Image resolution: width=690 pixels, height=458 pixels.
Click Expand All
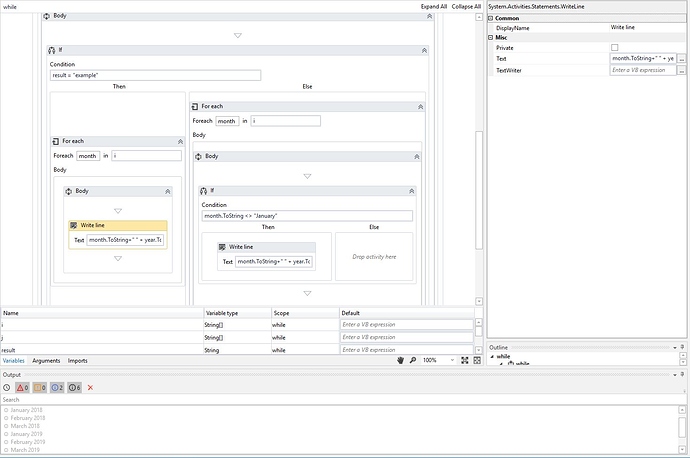point(433,7)
